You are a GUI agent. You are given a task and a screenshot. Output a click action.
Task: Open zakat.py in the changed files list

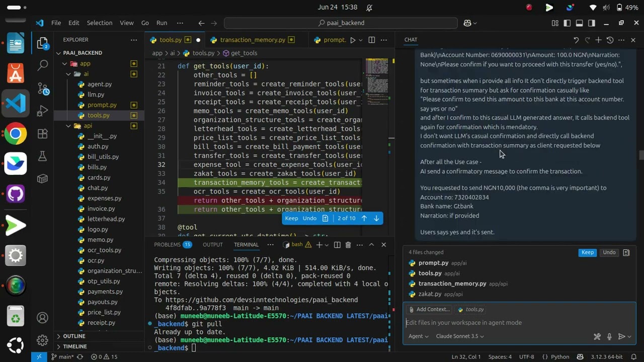430,294
